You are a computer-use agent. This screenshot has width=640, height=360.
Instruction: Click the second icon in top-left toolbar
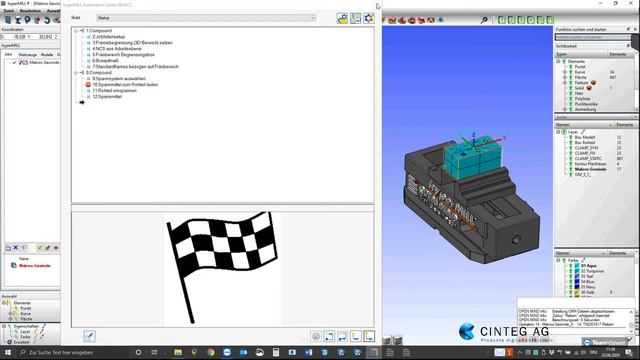pyautogui.click(x=18, y=20)
